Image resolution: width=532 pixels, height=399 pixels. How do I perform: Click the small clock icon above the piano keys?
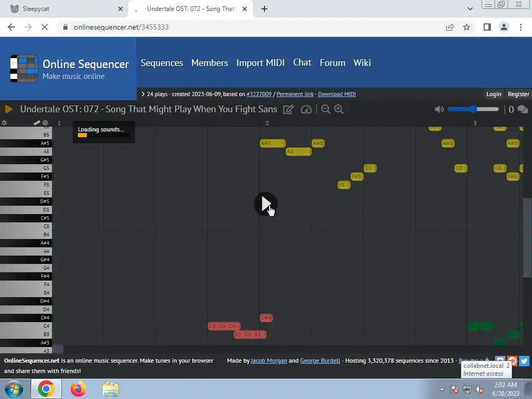point(45,123)
